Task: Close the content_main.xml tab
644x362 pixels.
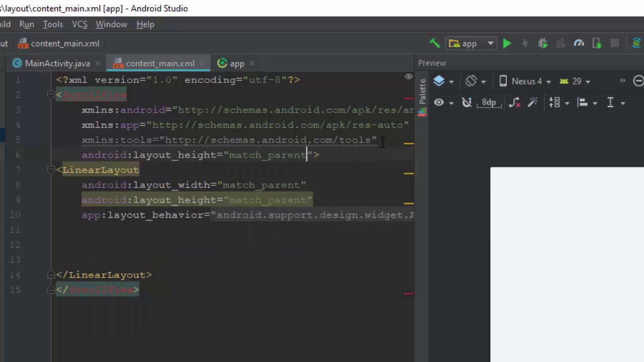Action: click(202, 63)
